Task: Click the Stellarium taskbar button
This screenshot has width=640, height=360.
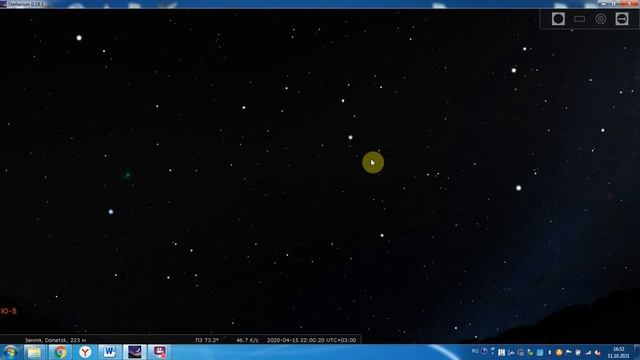Action: tap(135, 352)
